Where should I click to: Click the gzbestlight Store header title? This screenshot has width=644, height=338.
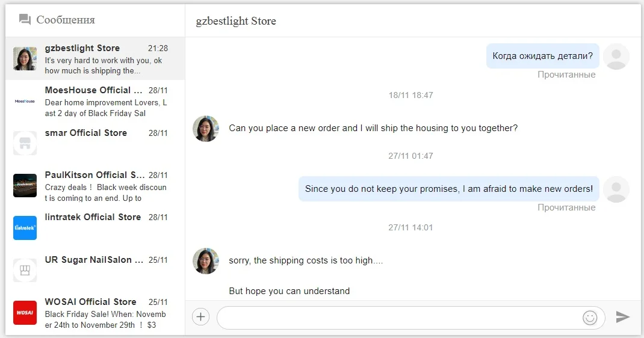pos(236,21)
